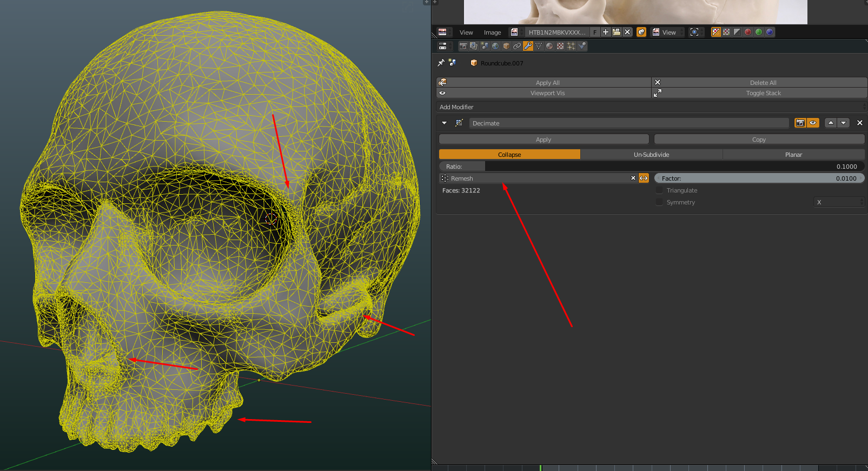Remove the Decimate modifier with X

(x=860, y=123)
